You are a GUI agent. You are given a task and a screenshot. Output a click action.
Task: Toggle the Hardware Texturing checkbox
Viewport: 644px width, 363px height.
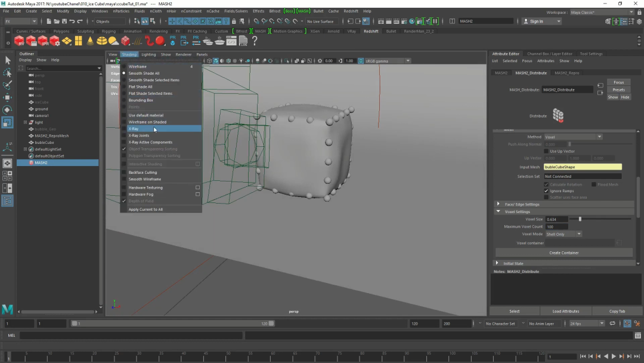tap(197, 187)
